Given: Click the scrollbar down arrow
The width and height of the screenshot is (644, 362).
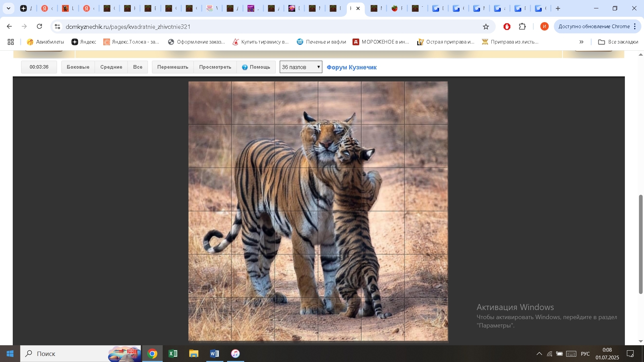Looking at the screenshot, I should point(641,341).
